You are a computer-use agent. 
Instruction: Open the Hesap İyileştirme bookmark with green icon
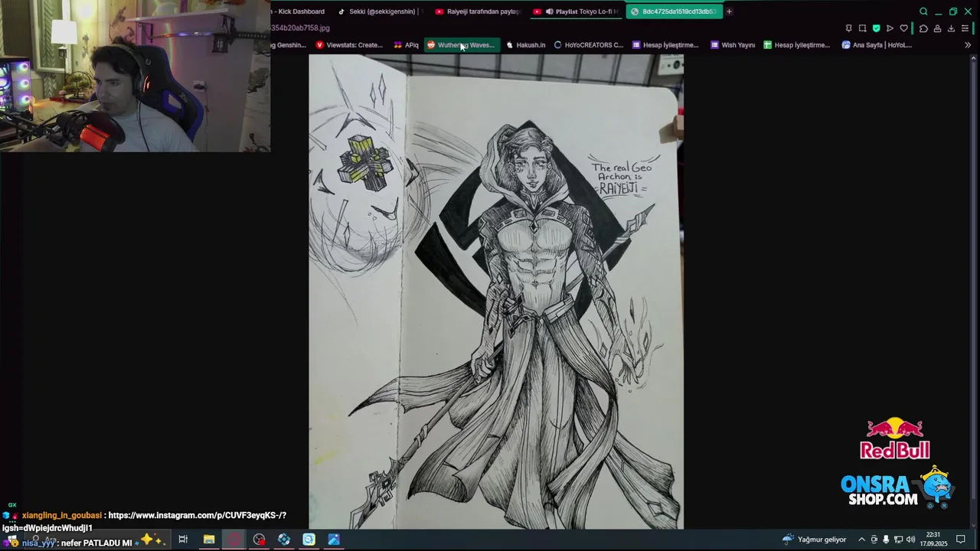tap(796, 45)
